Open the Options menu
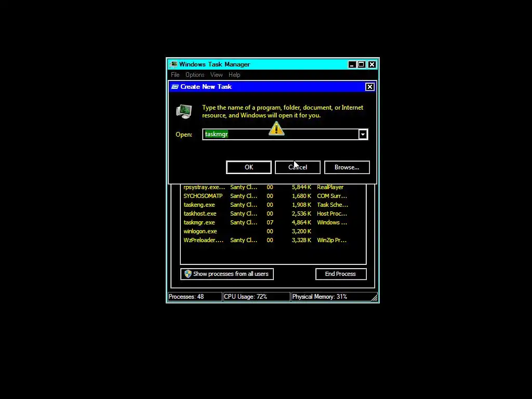This screenshot has height=399, width=532. coord(195,75)
